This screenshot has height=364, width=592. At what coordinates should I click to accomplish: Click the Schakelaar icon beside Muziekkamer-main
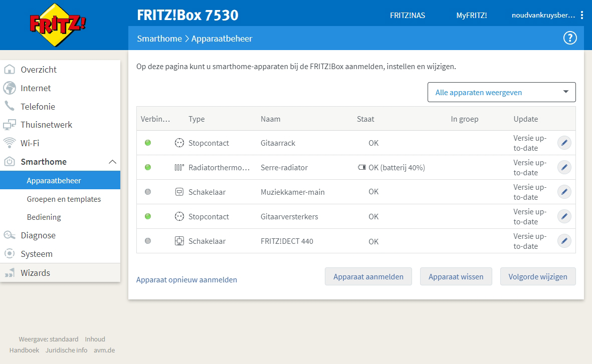[179, 192]
